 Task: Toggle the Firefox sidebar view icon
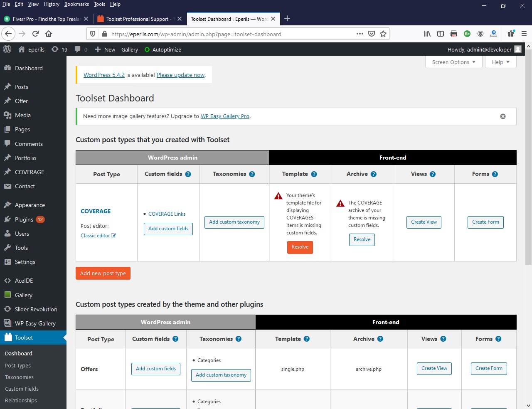point(441,34)
